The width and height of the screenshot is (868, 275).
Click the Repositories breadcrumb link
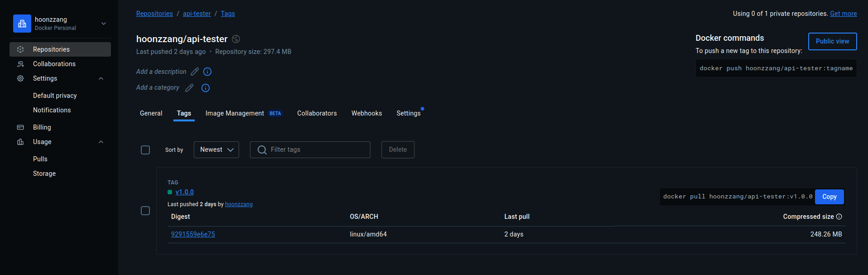154,14
